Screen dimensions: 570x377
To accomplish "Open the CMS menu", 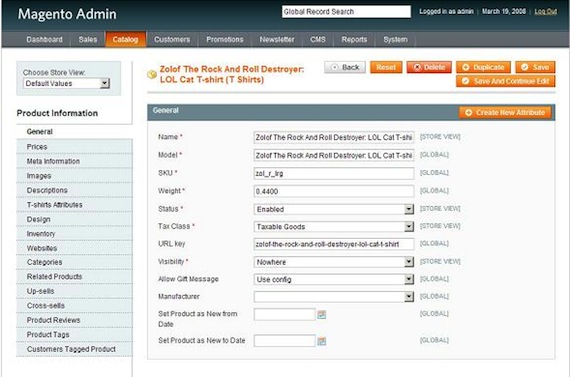I will tap(318, 39).
